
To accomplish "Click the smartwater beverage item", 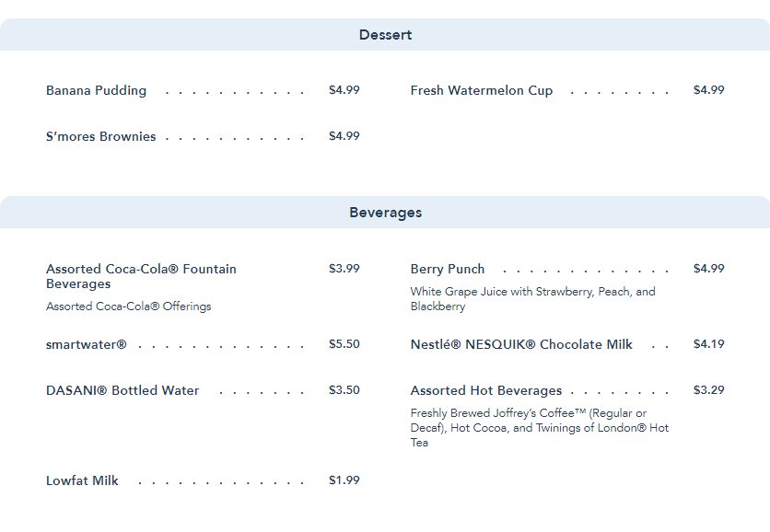I will point(87,344).
